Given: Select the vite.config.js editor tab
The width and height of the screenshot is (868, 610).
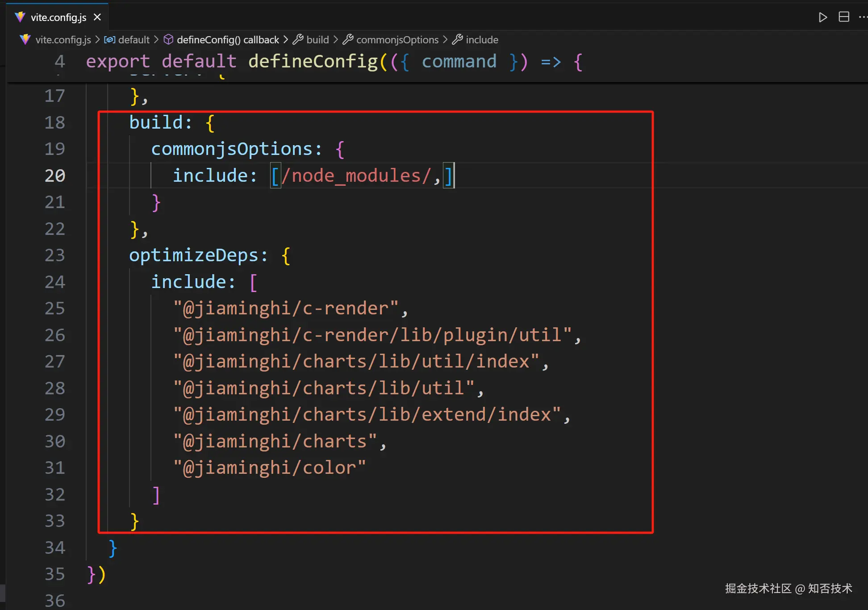Looking at the screenshot, I should [x=58, y=17].
